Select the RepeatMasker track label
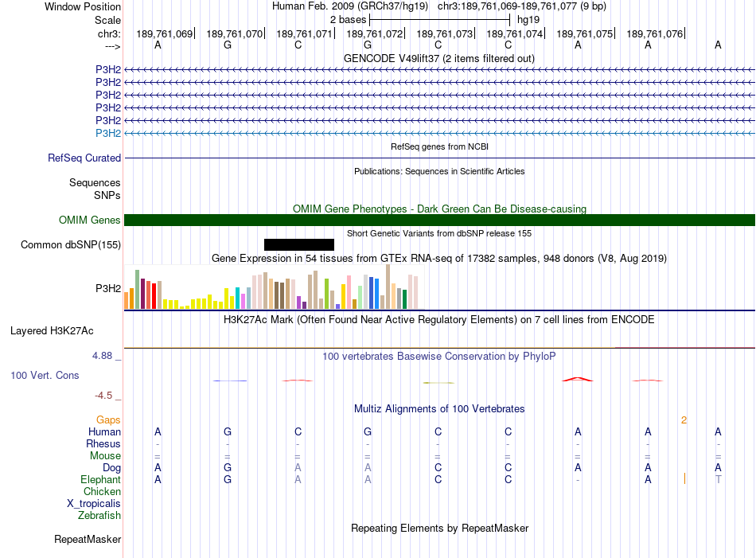Viewport: 756px width, 558px height. [88, 539]
